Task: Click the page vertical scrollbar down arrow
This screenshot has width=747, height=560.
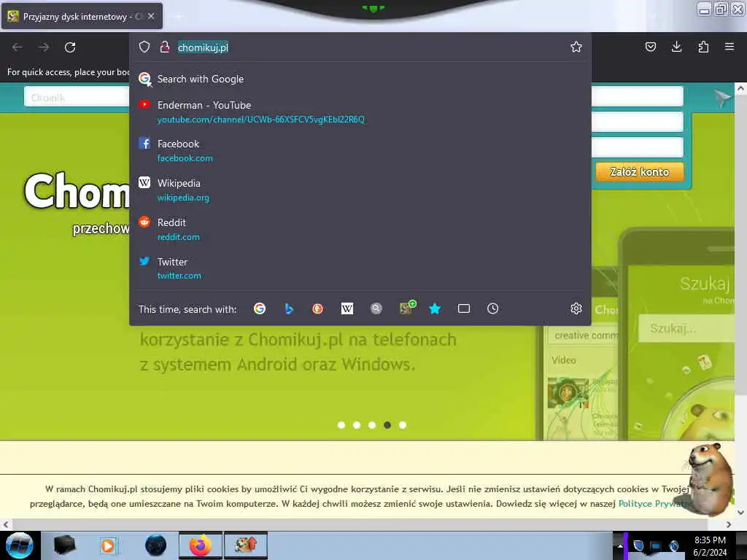Action: 740,513
